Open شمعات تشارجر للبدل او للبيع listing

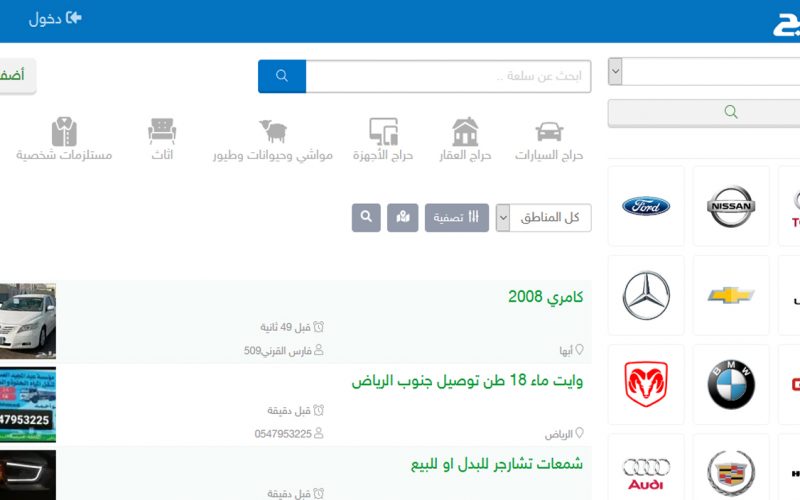pyautogui.click(x=496, y=464)
